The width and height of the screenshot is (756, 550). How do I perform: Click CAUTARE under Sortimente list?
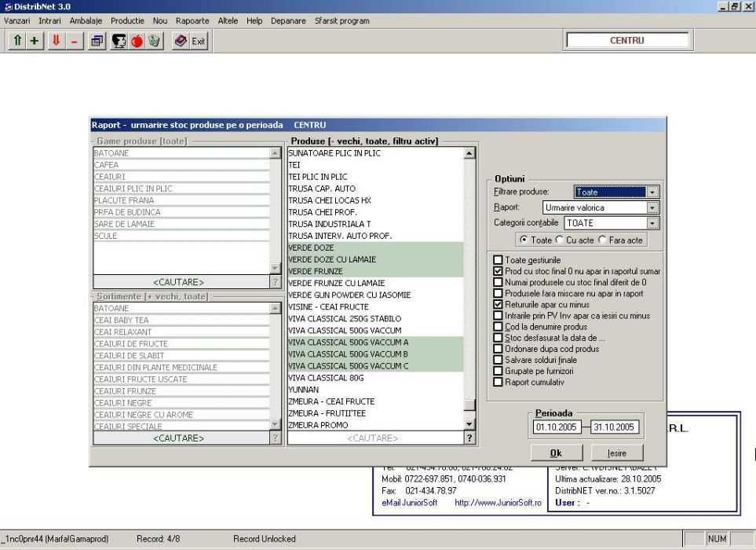181,438
